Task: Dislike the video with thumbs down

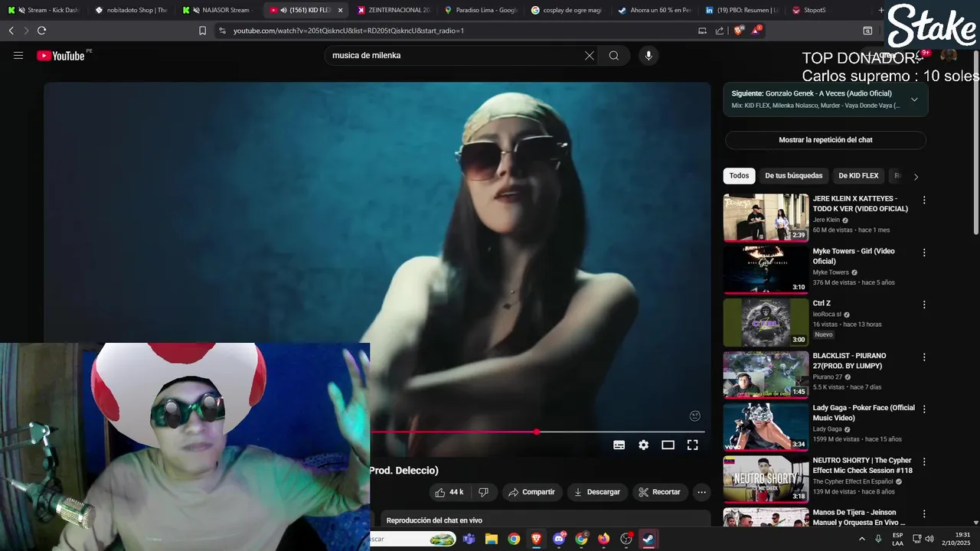Action: click(x=483, y=492)
